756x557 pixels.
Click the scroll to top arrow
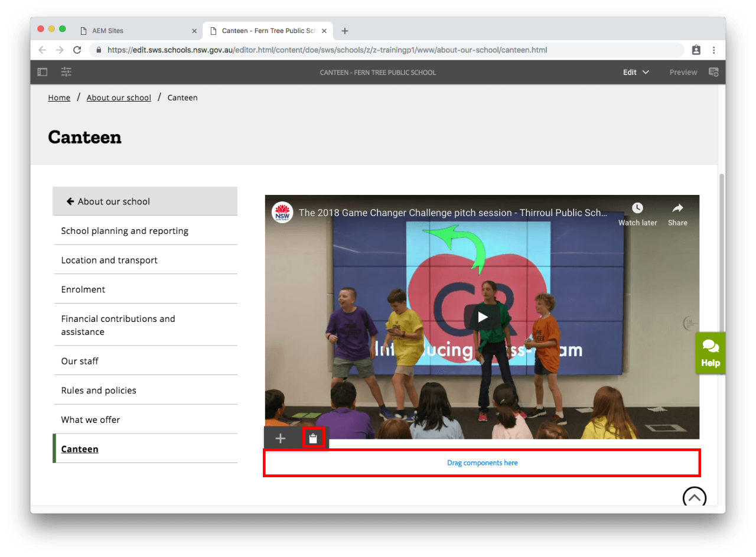(x=695, y=497)
